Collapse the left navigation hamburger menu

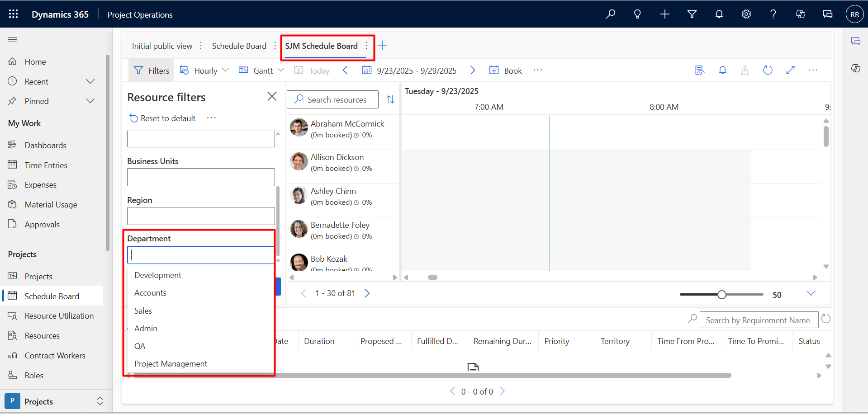[13, 40]
